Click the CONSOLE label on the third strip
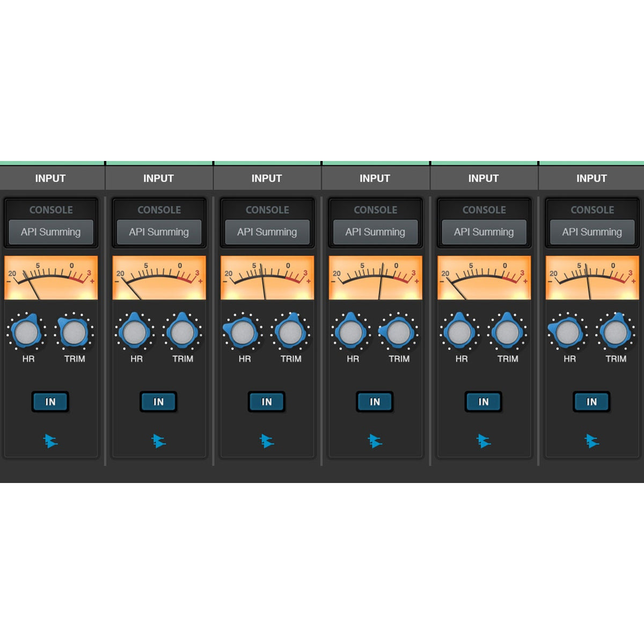The height and width of the screenshot is (644, 644). [267, 210]
